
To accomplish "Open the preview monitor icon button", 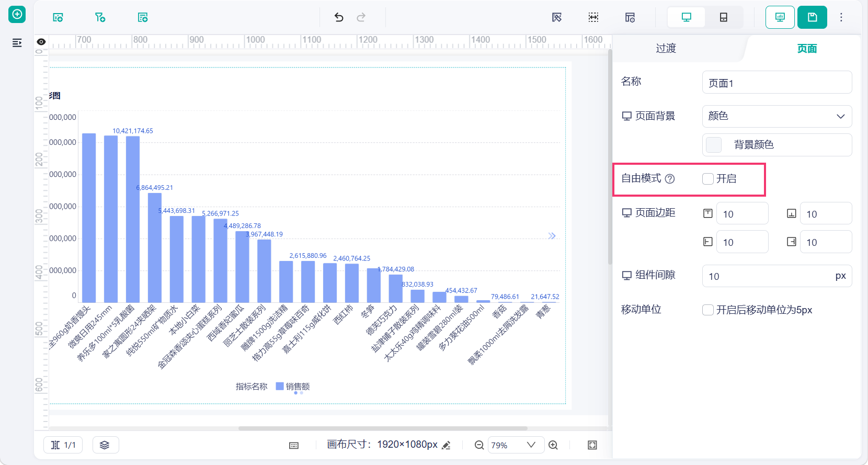I will 780,17.
